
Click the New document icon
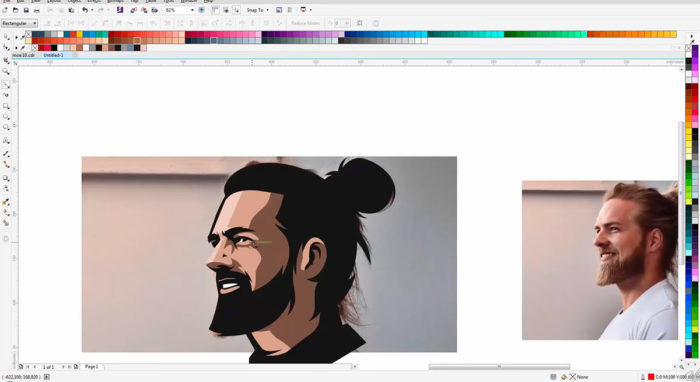pos(5,10)
